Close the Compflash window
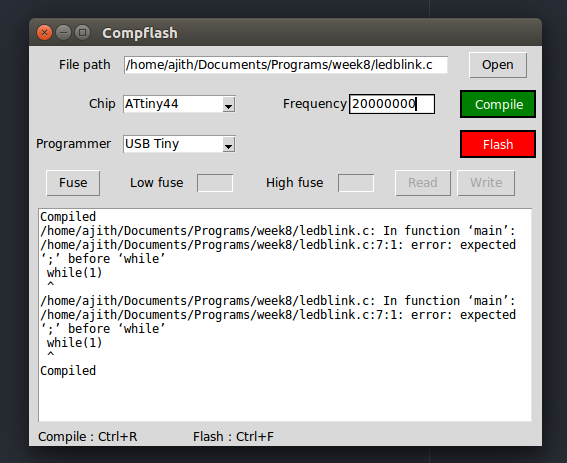 point(44,33)
